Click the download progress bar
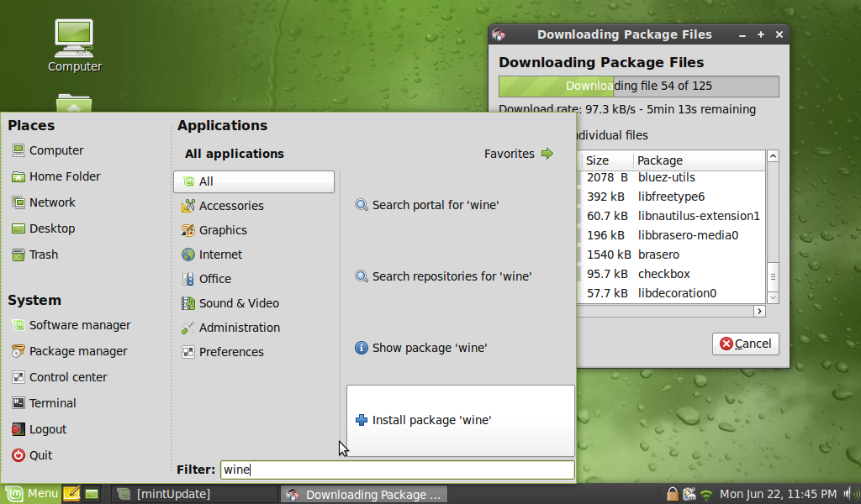 point(638,86)
